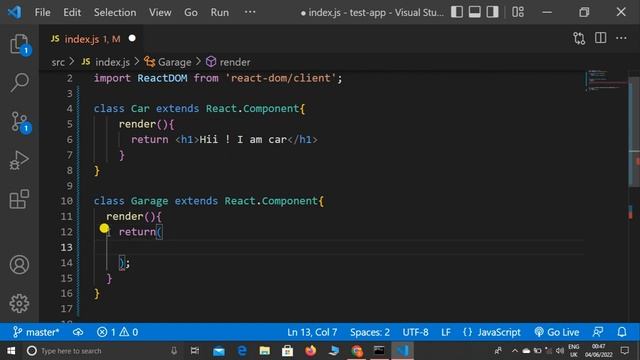
Task: Open the Explorer view in activity bar
Action: pos(19,44)
